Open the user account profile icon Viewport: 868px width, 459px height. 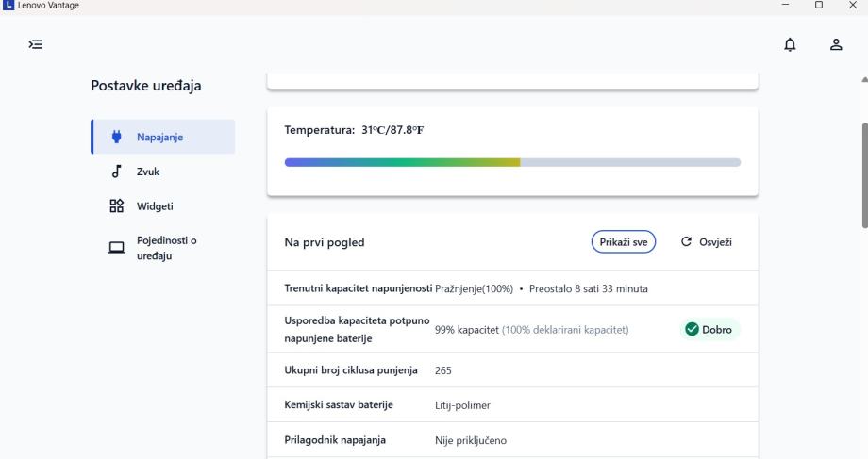tap(835, 44)
